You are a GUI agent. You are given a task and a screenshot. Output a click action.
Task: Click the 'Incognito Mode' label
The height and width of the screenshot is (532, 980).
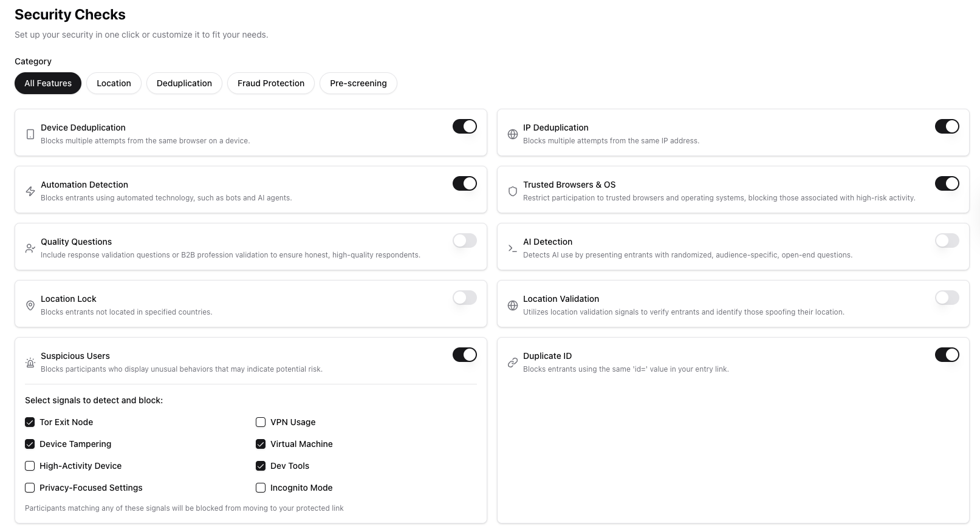click(x=301, y=488)
